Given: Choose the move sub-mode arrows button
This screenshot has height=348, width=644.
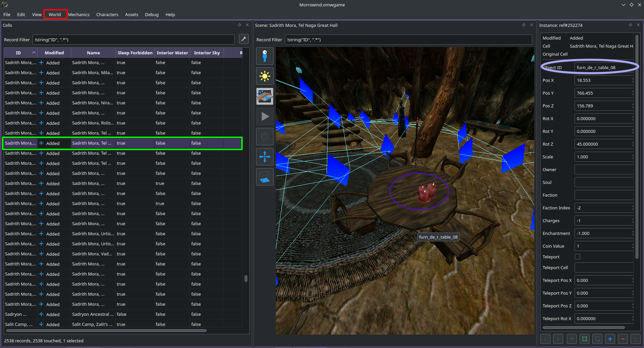Looking at the screenshot, I should (x=265, y=157).
